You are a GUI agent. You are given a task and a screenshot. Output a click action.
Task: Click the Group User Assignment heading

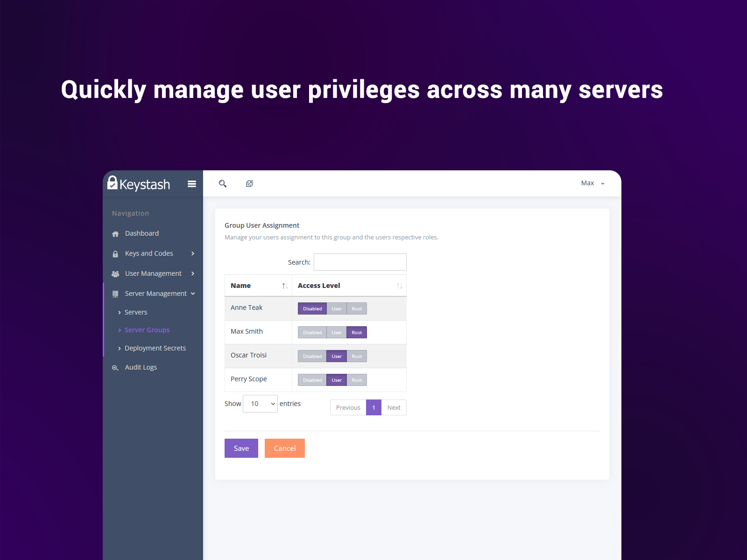coord(262,225)
